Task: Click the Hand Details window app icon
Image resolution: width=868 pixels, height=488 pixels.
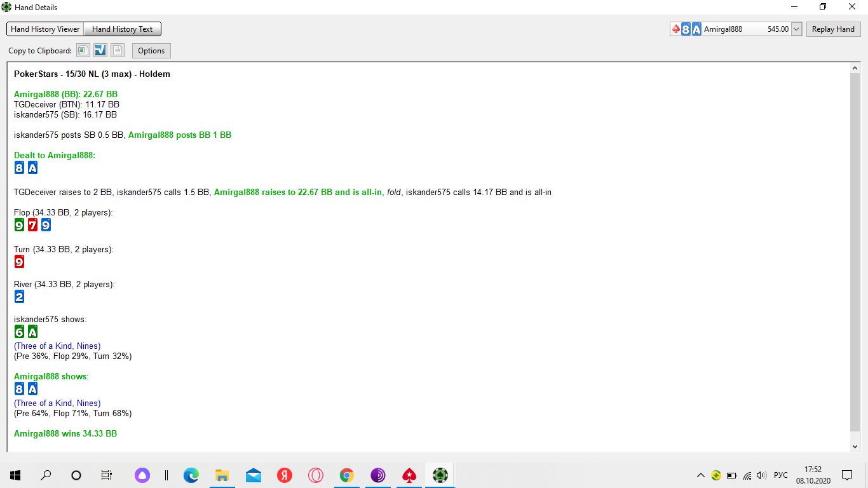Action: pos(6,7)
